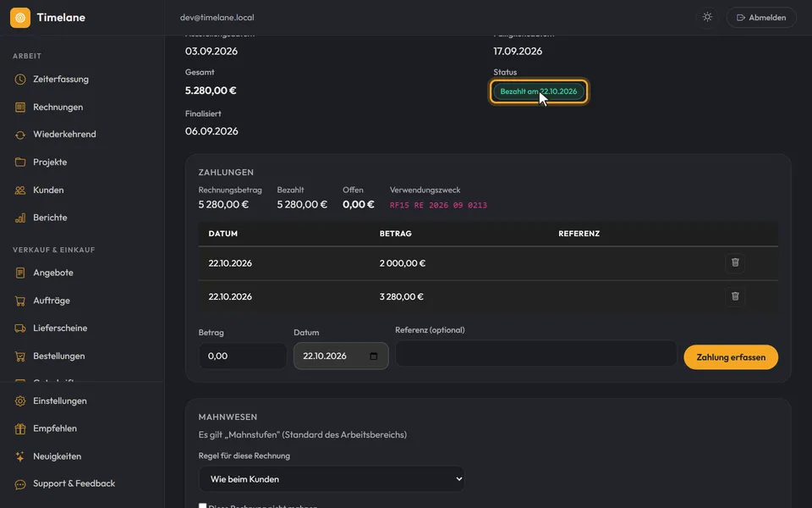Viewport: 812px width, 508px height.
Task: Open the Aufträge cart icon
Action: 20,301
